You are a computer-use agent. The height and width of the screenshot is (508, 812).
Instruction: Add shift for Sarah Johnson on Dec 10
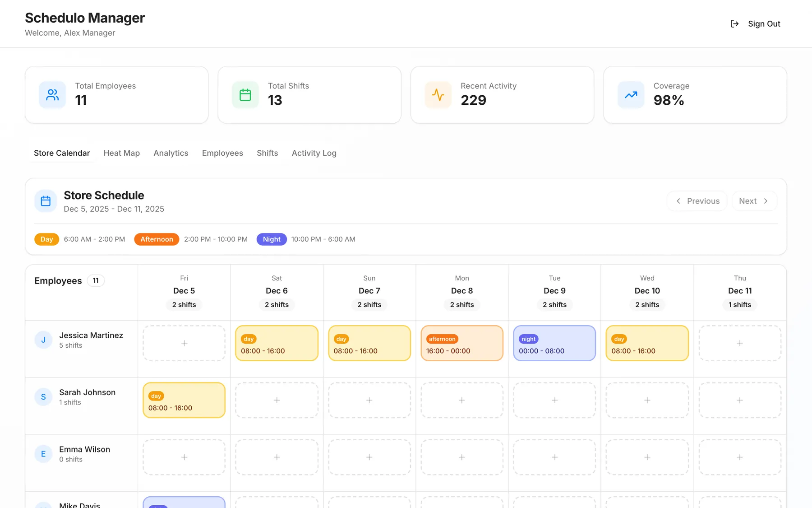tap(647, 400)
